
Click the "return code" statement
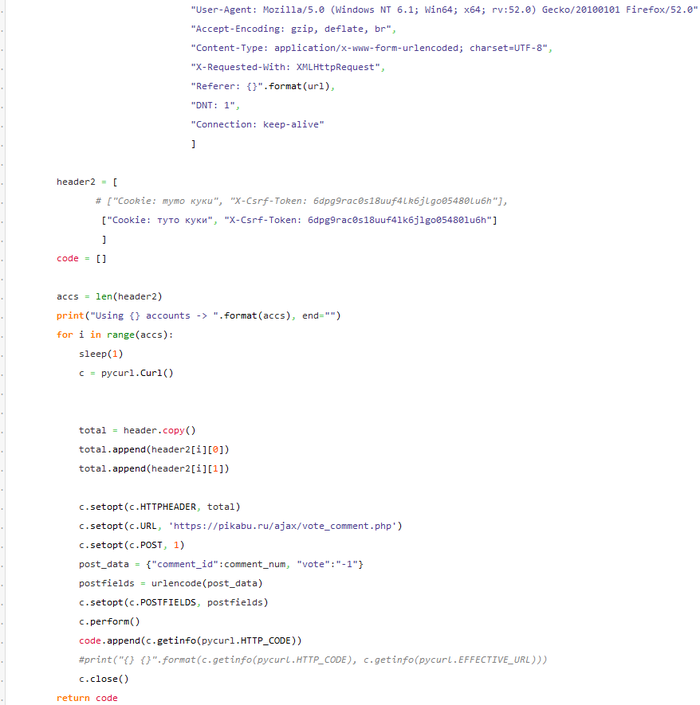pyautogui.click(x=87, y=698)
